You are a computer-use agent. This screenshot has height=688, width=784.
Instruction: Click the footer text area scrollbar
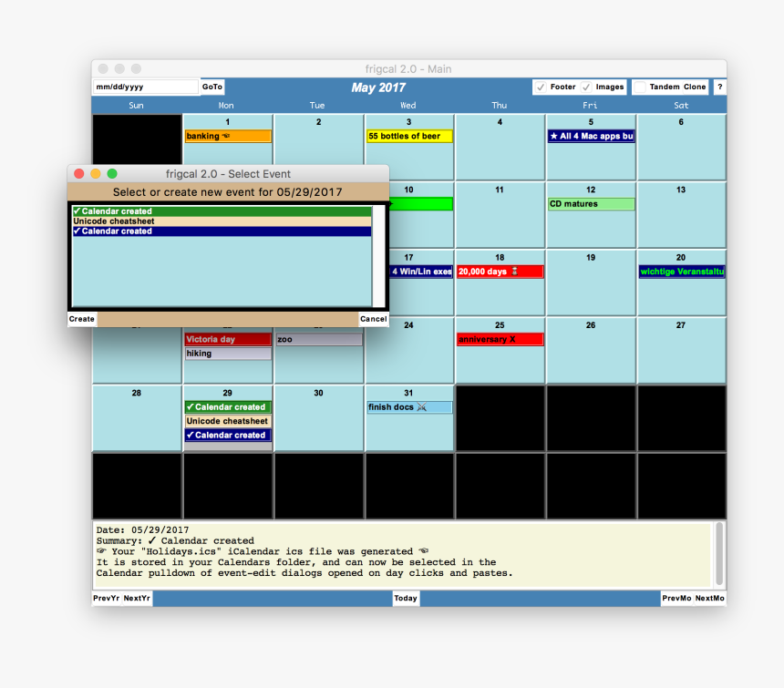coord(719,554)
